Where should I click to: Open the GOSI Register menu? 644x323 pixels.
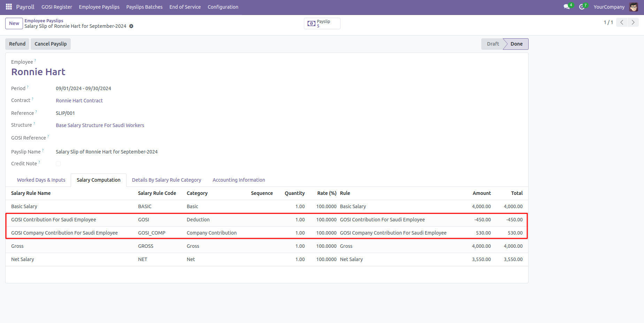pos(57,7)
